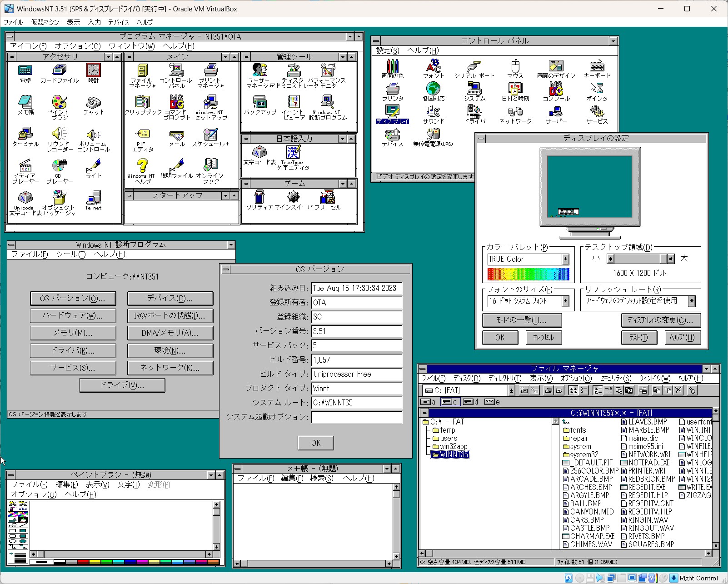
Task: Click the Memory button in Diagnostics
Action: [x=73, y=333]
